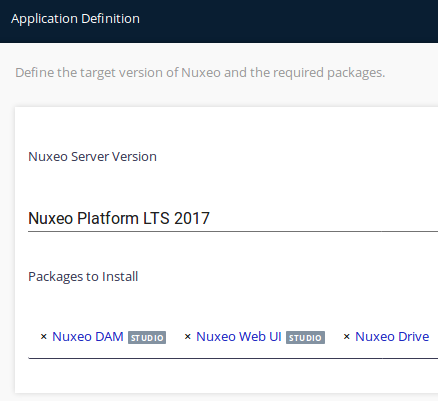Open the Nuxeo Web UI package link
This screenshot has width=438, height=401.
coord(239,337)
